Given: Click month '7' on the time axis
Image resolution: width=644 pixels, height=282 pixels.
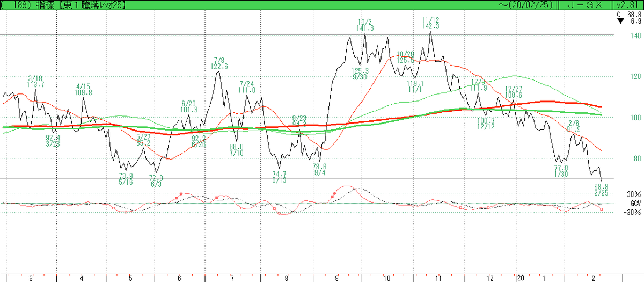Looking at the screenshot, I should pos(231,278).
